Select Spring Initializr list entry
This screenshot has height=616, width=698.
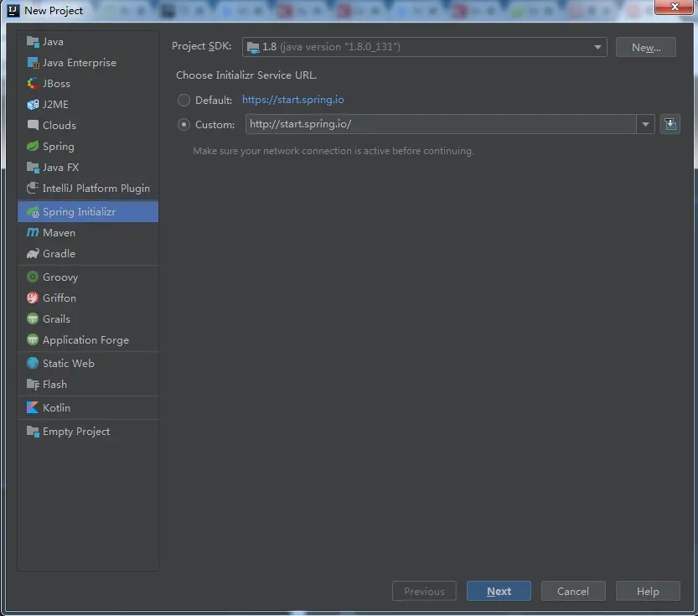88,212
